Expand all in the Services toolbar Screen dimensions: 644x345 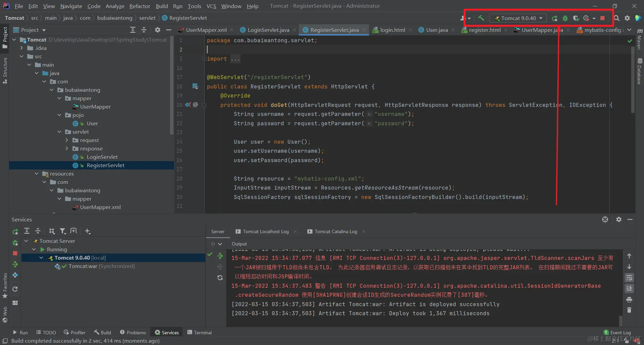[x=27, y=231]
